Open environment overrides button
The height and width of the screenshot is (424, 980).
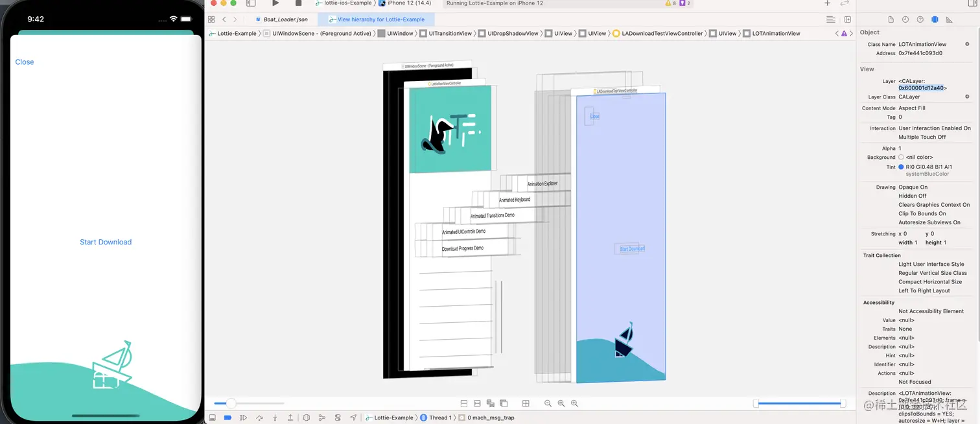point(338,418)
